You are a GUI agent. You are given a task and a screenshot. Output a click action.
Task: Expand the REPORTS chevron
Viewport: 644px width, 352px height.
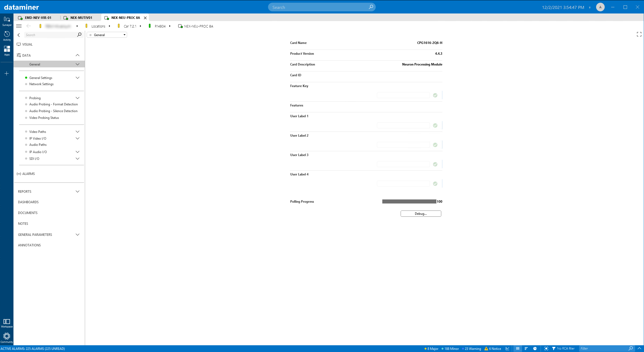point(78,191)
